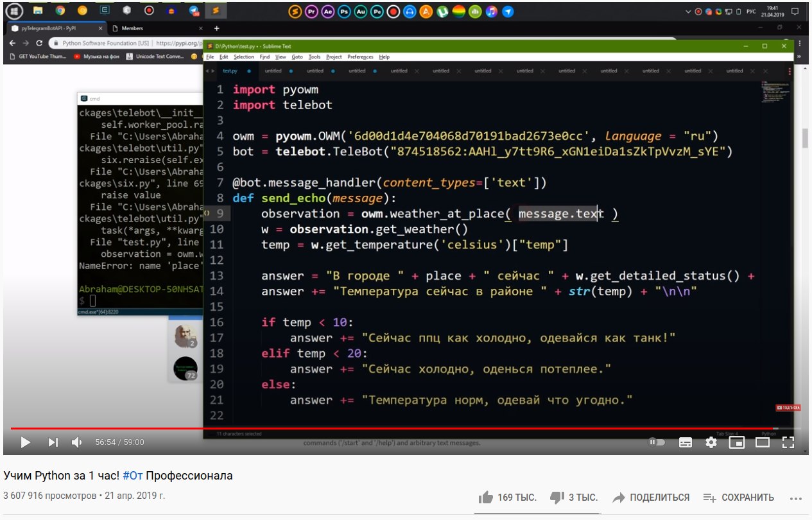The height and width of the screenshot is (520, 812).
Task: Toggle subtitles in the YouTube player
Action: pos(686,442)
